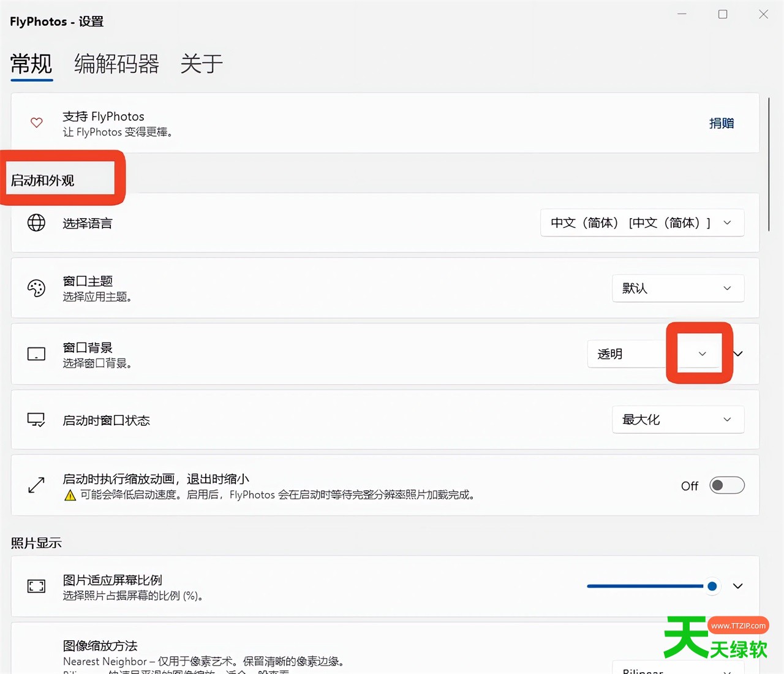The width and height of the screenshot is (784, 674).
Task: Expand the 窗口背景 card chevron
Action: [x=738, y=354]
